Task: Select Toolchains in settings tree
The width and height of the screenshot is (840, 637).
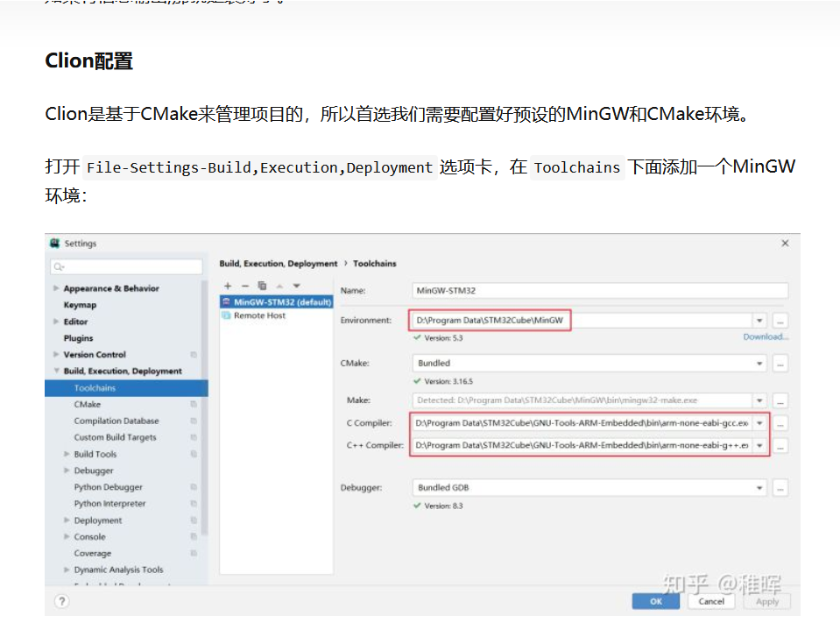Action: (126, 388)
